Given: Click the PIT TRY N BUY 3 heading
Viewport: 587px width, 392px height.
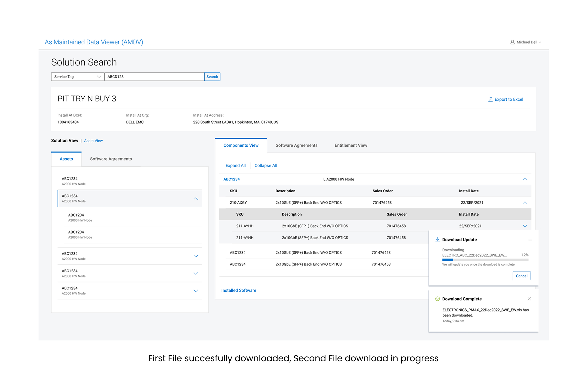Looking at the screenshot, I should [87, 99].
